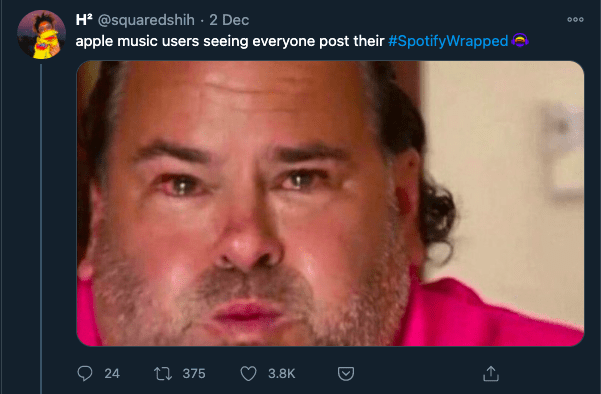Click blank header space right of the date

[406, 20]
